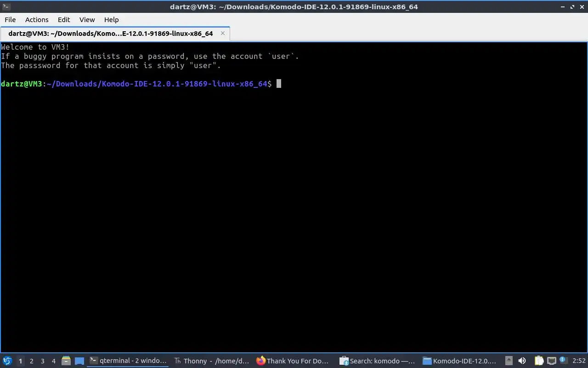Image resolution: width=588 pixels, height=368 pixels.
Task: Click the terminal window icon in the title bar
Action: (x=6, y=6)
